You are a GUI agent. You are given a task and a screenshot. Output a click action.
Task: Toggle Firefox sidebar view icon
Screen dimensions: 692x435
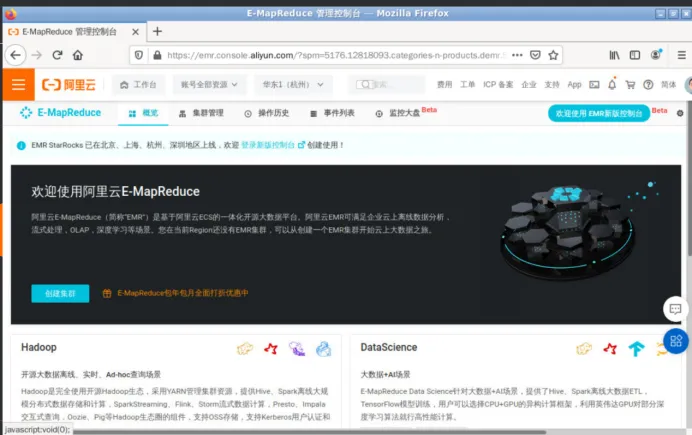point(635,55)
